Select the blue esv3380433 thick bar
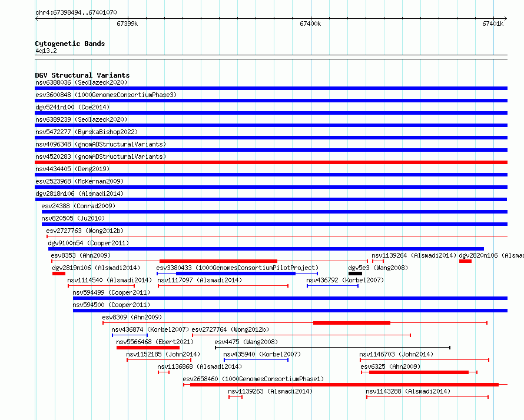Image resolution: width=524 pixels, height=420 pixels. pos(236,274)
